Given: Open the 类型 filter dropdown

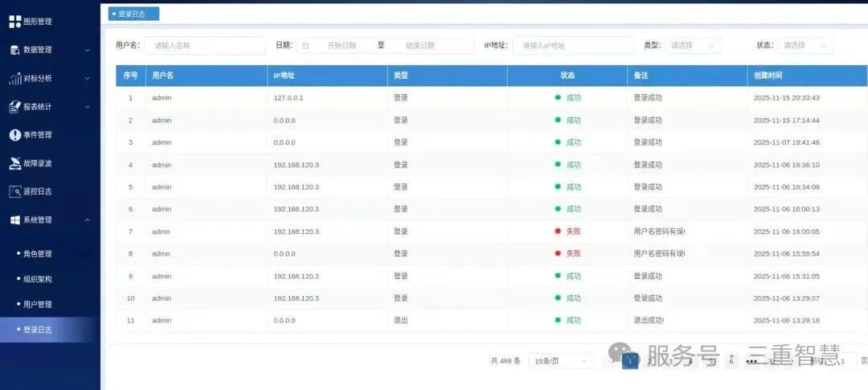Looking at the screenshot, I should [x=693, y=45].
